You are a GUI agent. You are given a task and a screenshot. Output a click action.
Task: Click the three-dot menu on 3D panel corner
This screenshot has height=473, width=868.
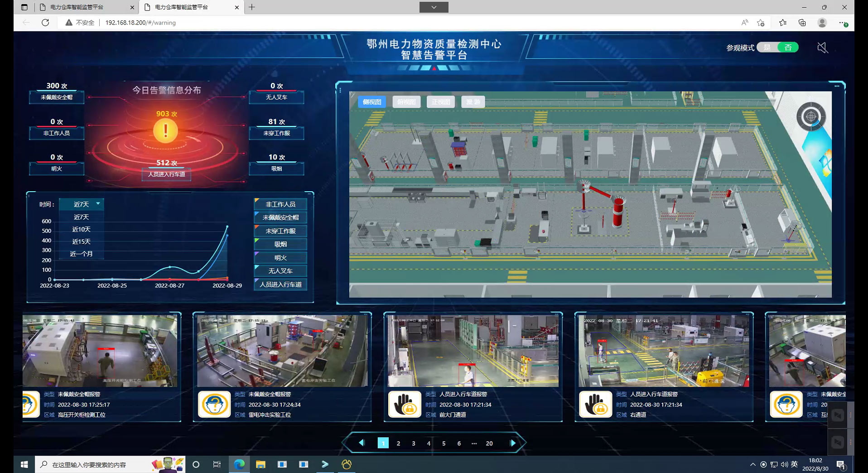click(837, 86)
